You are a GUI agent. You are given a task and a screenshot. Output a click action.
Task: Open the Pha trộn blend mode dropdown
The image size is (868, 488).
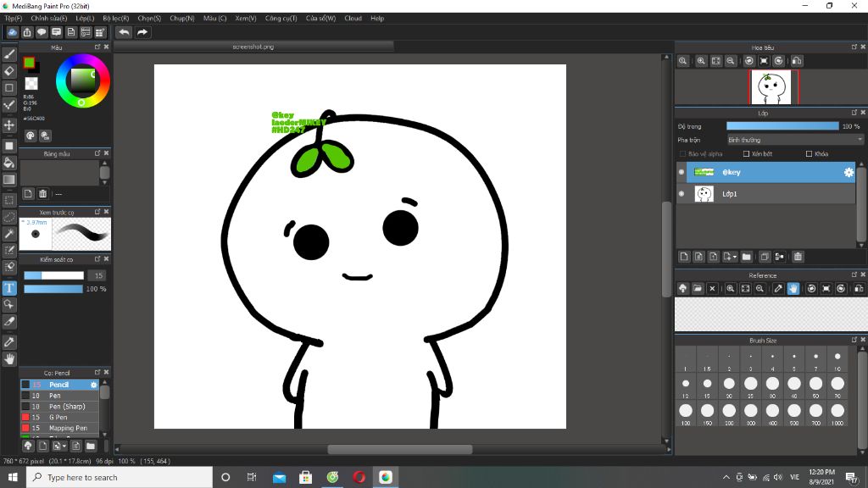pos(795,140)
